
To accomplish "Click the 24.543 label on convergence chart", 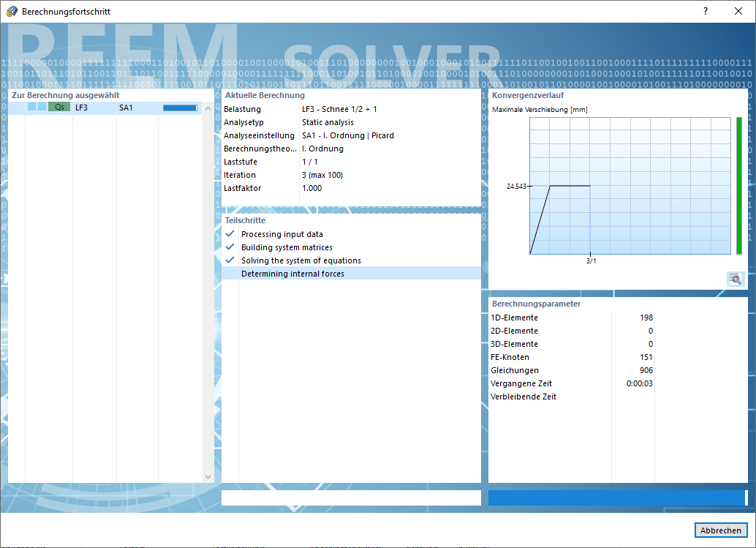I will [516, 187].
